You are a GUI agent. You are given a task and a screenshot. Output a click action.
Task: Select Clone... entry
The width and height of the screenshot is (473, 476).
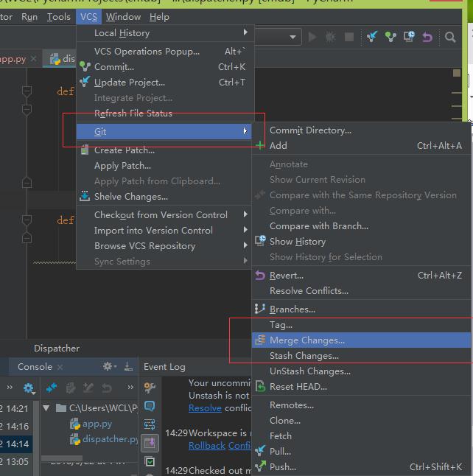click(361, 421)
